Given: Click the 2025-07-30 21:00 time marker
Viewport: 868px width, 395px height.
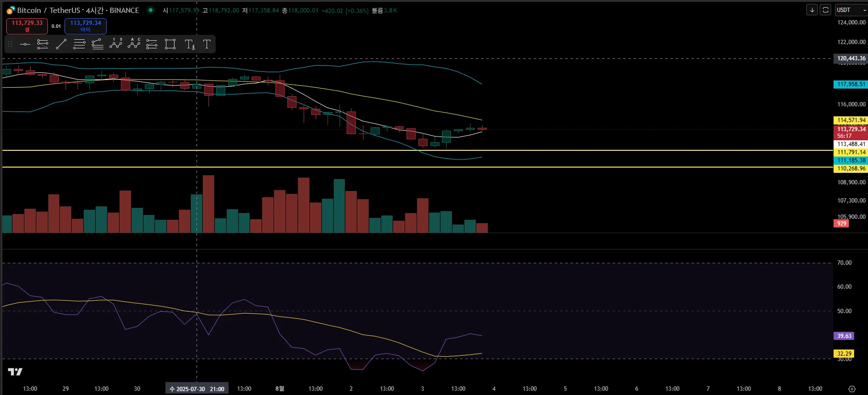Looking at the screenshot, I should coord(197,389).
